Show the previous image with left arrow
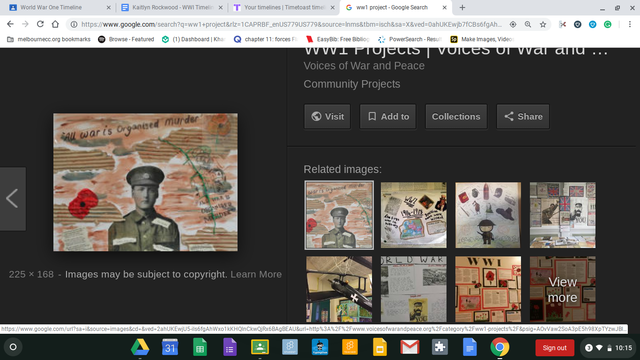Screen dimensions: 640x360 tap(12, 199)
